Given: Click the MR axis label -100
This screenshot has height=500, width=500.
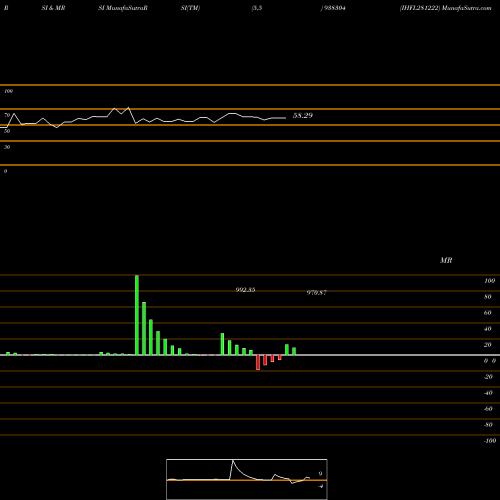Looking at the screenshot, I should click(x=490, y=441).
